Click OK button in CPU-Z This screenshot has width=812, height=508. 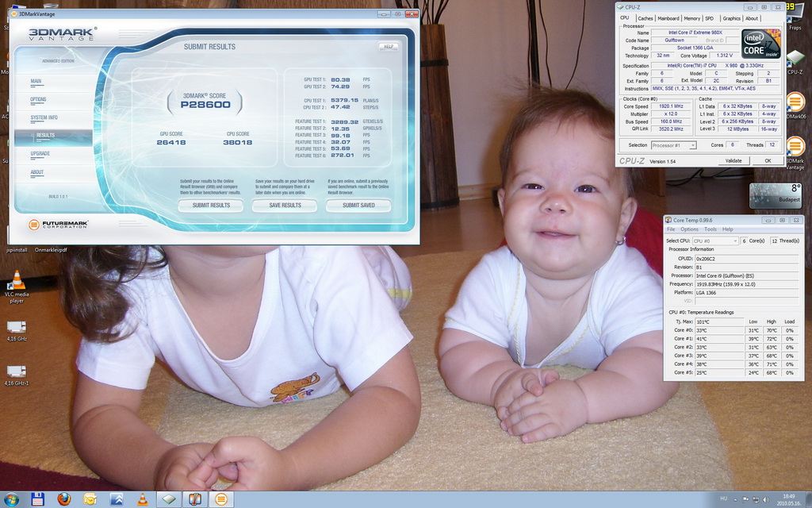point(768,160)
